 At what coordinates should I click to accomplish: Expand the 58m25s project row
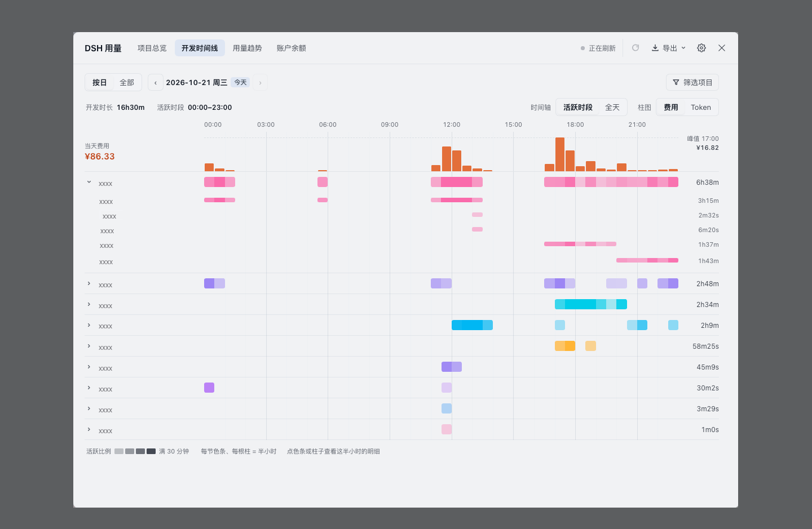(x=89, y=346)
